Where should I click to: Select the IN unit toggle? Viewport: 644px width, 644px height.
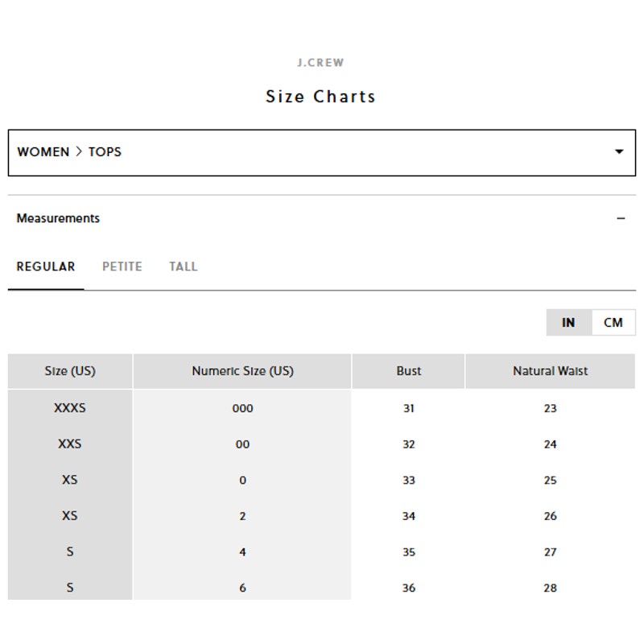pos(569,323)
